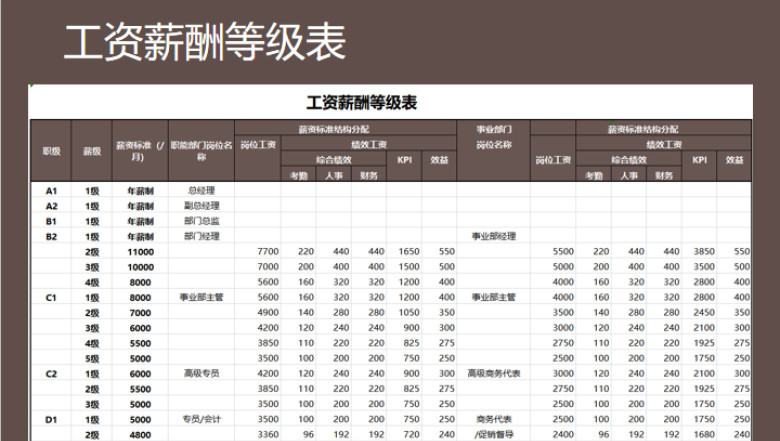The width and height of the screenshot is (780, 441).
Task: Select the post wage value 4900
Action: point(268,313)
